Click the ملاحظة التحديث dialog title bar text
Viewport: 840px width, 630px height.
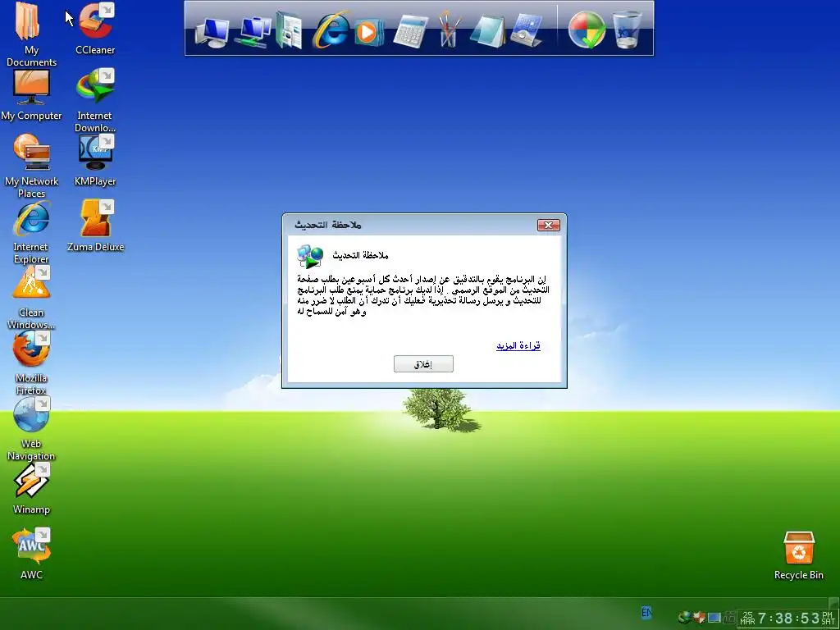[x=328, y=225]
